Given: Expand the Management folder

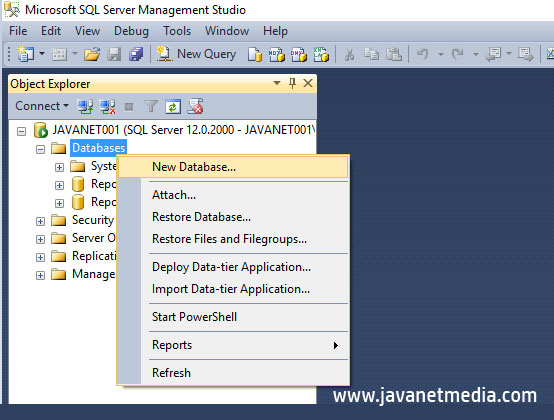Looking at the screenshot, I should click(x=41, y=276).
